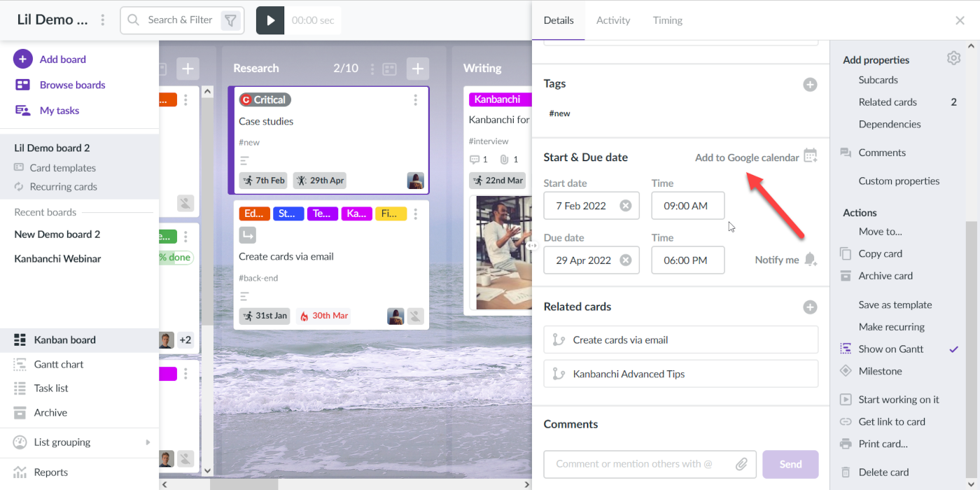Edit the 06:00 PM due time field
Screen dimensions: 980x490
tap(688, 260)
